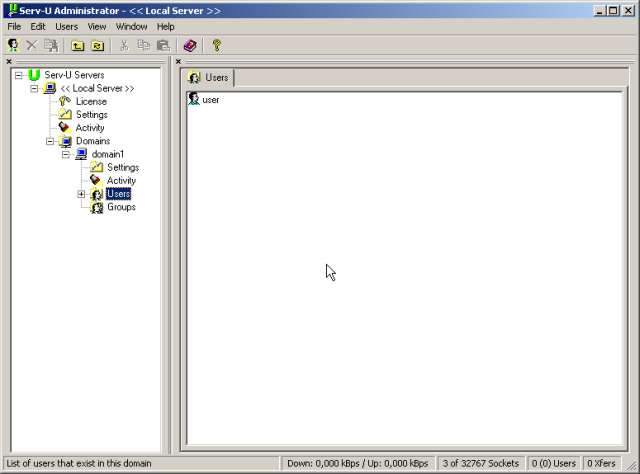Screen dimensions: 640x474
Task: Click the Domains folder icon
Action: [65, 141]
